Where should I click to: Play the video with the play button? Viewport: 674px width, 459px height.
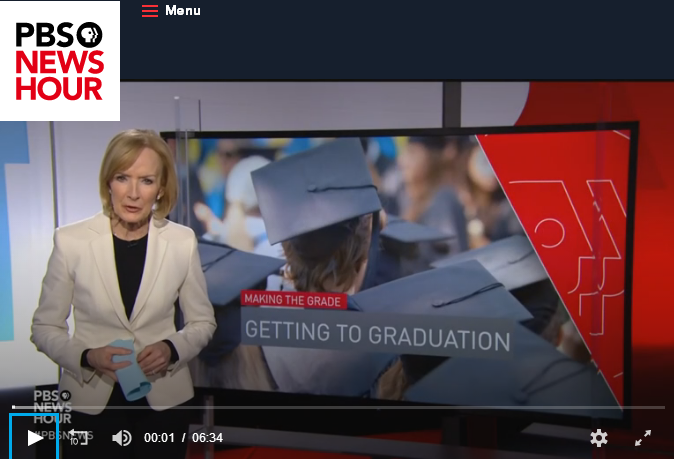(x=34, y=438)
